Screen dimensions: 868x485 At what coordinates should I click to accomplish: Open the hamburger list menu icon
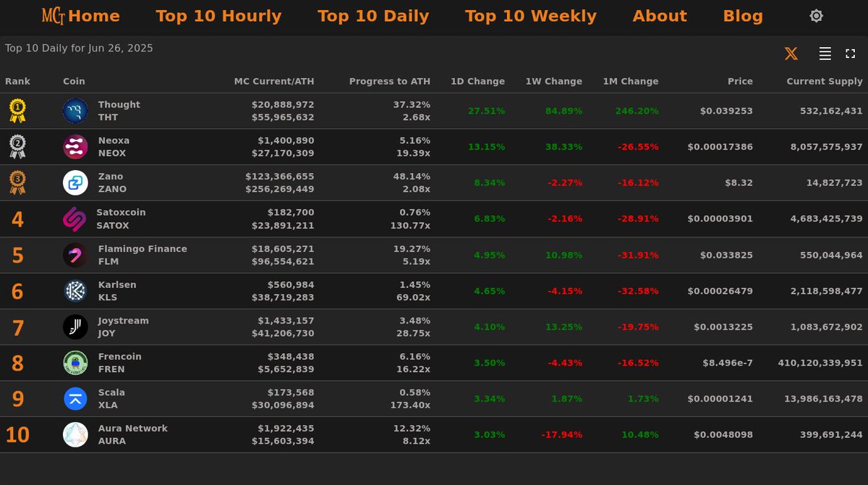coord(825,54)
